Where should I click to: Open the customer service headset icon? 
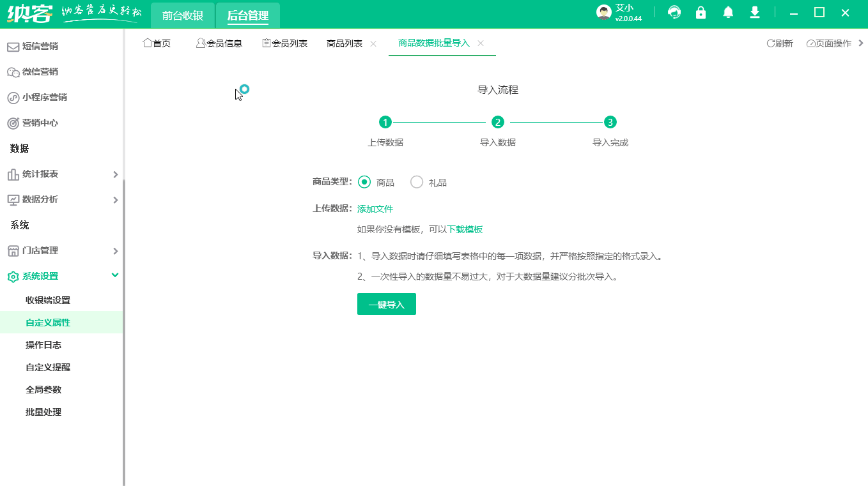(674, 13)
